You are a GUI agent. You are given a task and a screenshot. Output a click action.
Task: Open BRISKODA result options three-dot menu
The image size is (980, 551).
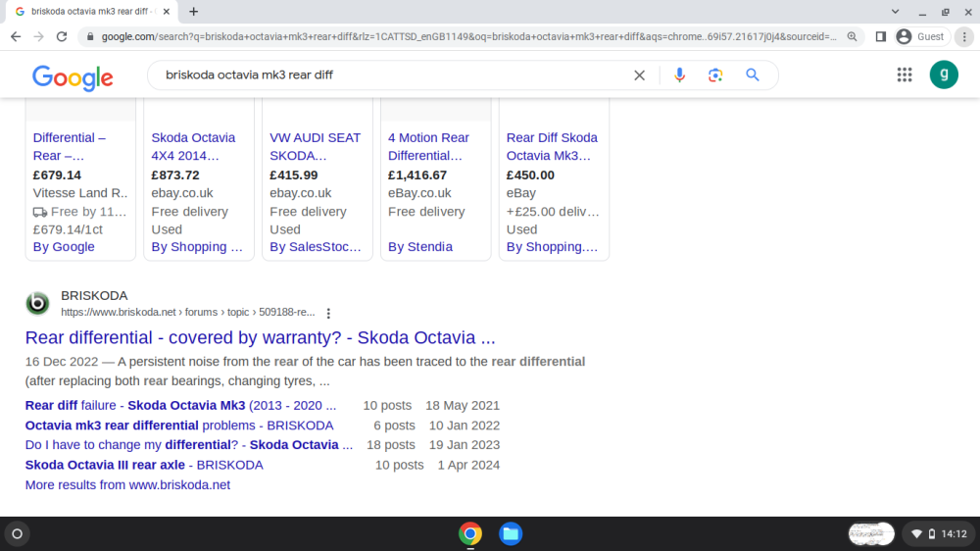[x=328, y=313]
